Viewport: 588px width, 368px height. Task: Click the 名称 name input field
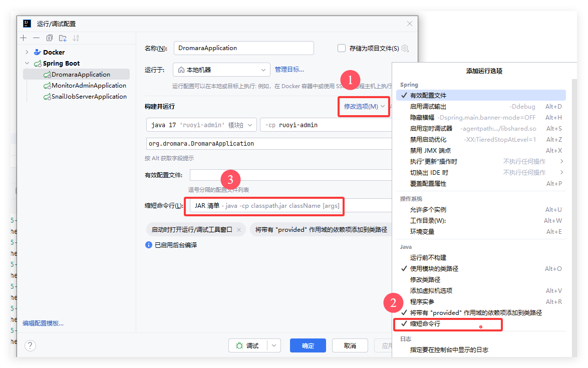[243, 48]
